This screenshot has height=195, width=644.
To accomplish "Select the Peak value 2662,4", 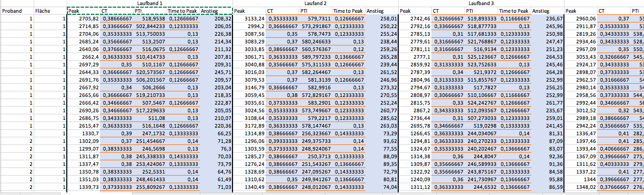I will coord(84,57).
